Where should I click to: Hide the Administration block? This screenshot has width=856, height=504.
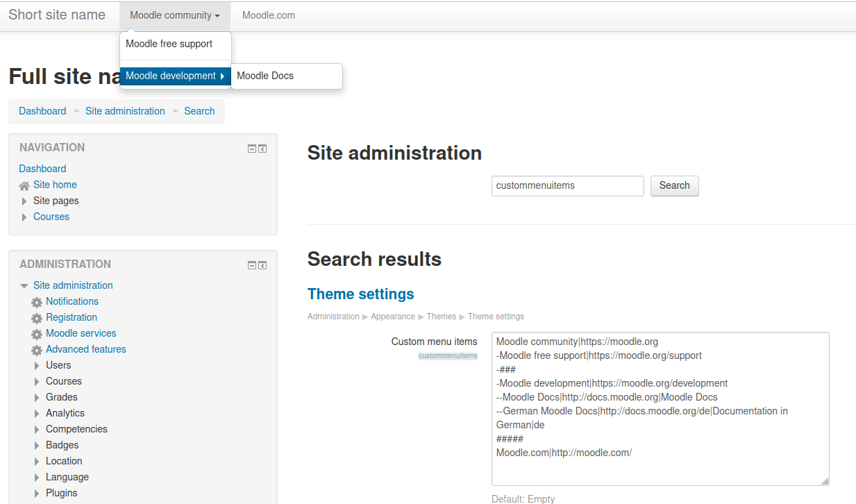point(252,265)
